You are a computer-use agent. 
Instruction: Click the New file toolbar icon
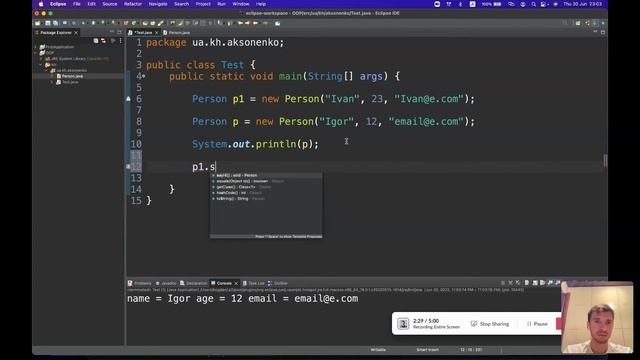coord(38,23)
